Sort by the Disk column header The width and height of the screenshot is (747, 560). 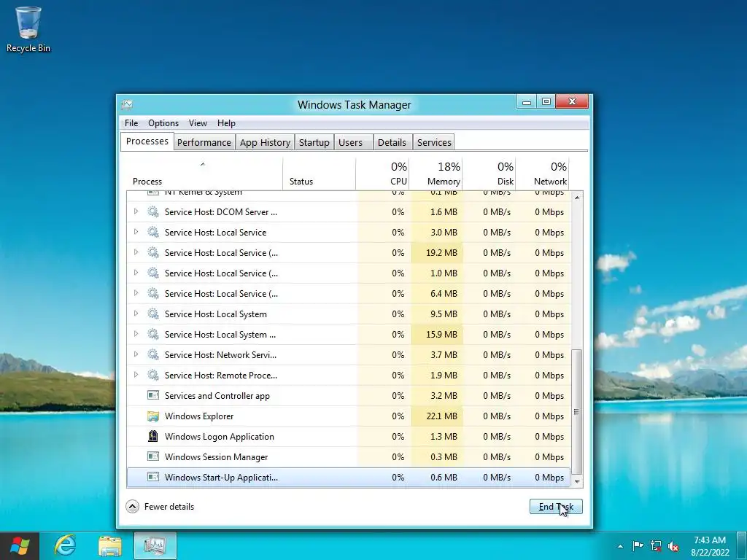pos(489,174)
